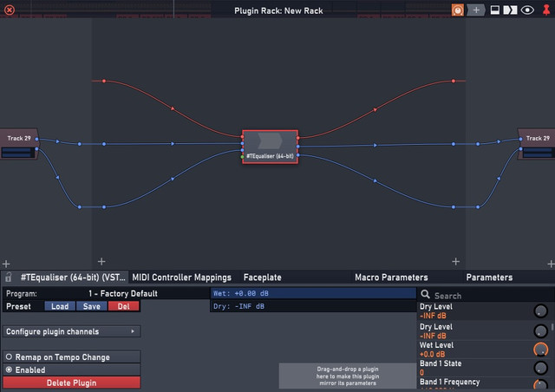The image size is (555, 392).
Task: Delete the preset with the red Del button
Action: [x=123, y=306]
